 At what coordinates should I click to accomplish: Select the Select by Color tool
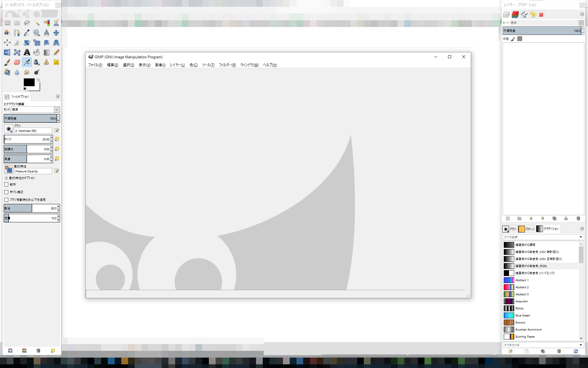(x=47, y=23)
